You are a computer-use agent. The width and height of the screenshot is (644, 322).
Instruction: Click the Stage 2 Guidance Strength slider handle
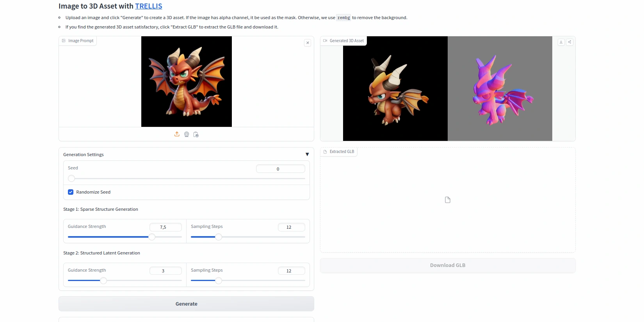(x=103, y=281)
